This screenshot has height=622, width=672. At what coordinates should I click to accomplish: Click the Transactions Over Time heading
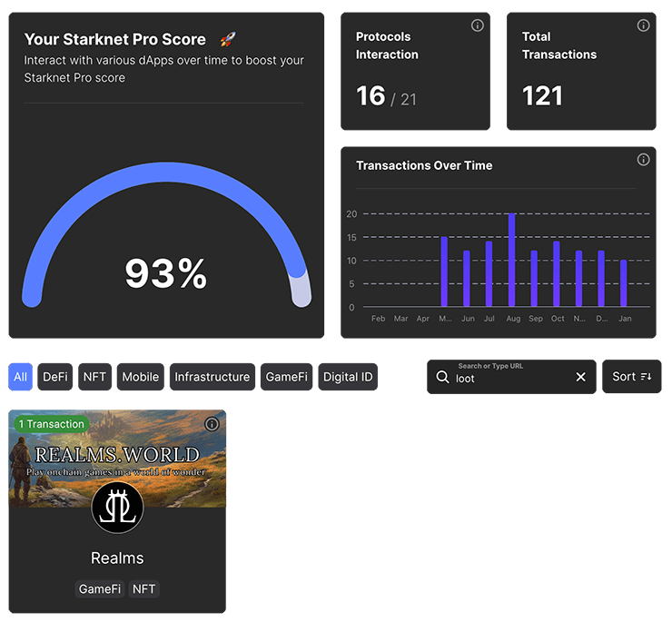click(x=424, y=165)
